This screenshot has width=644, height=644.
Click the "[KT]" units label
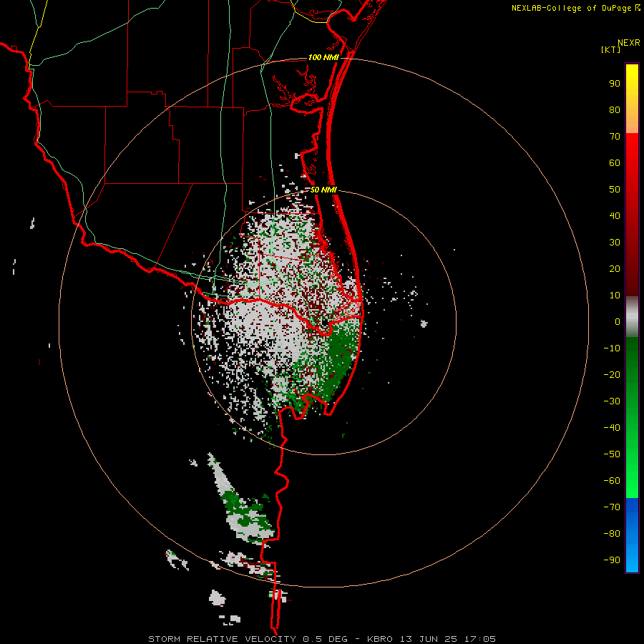(x=611, y=49)
